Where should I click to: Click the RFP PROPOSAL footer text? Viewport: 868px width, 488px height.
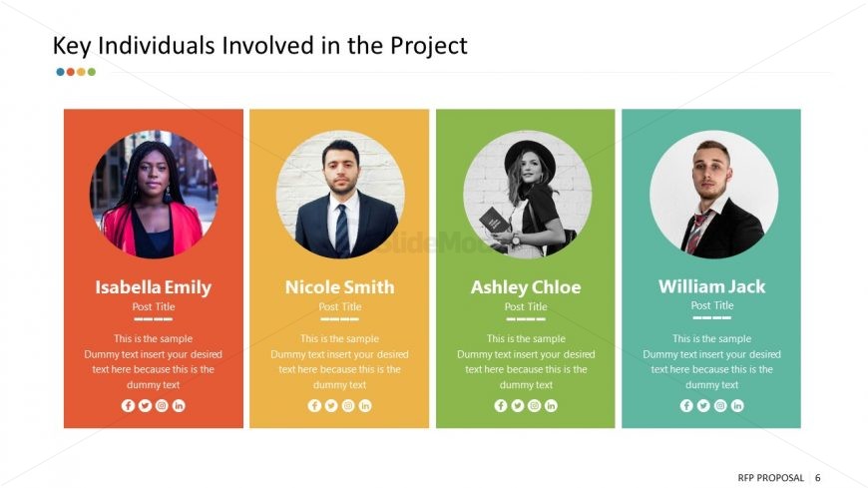click(x=770, y=477)
